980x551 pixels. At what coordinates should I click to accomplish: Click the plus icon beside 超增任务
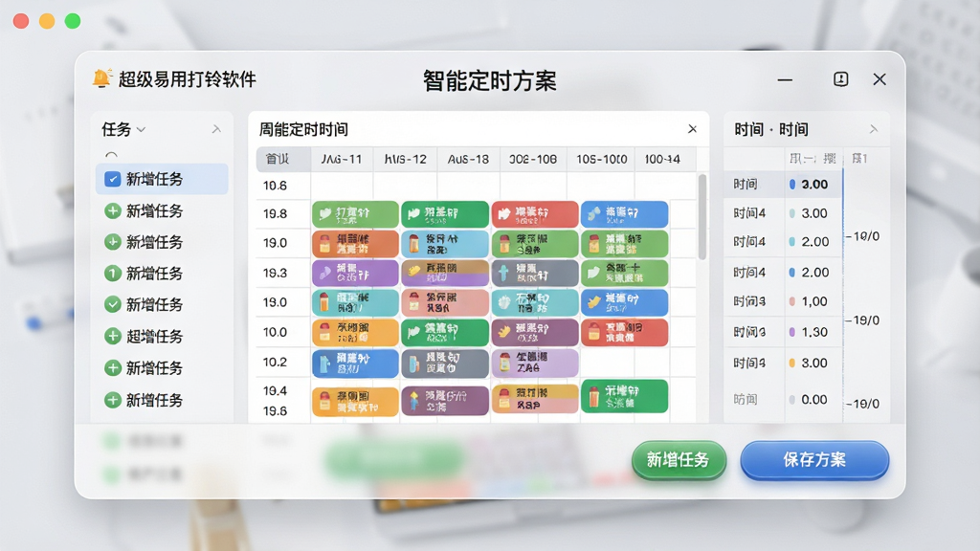pyautogui.click(x=113, y=336)
